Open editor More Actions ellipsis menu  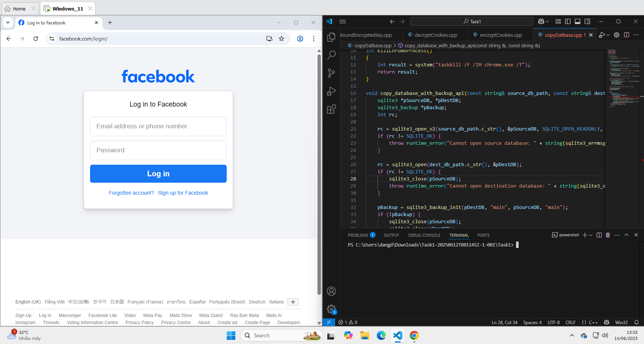(636, 35)
